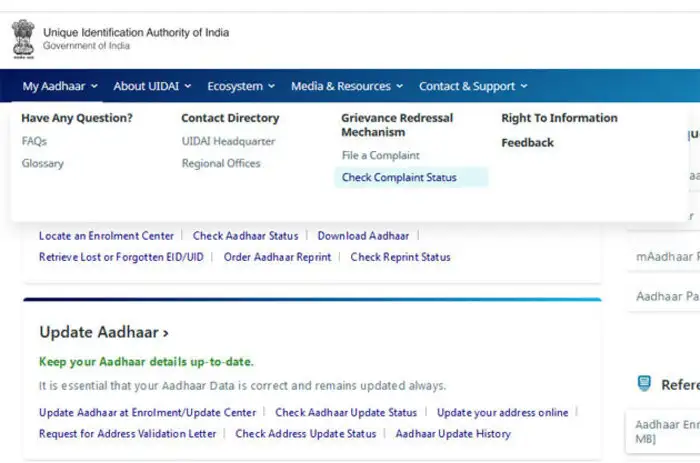Go to Regional Offices listing

coord(221,163)
